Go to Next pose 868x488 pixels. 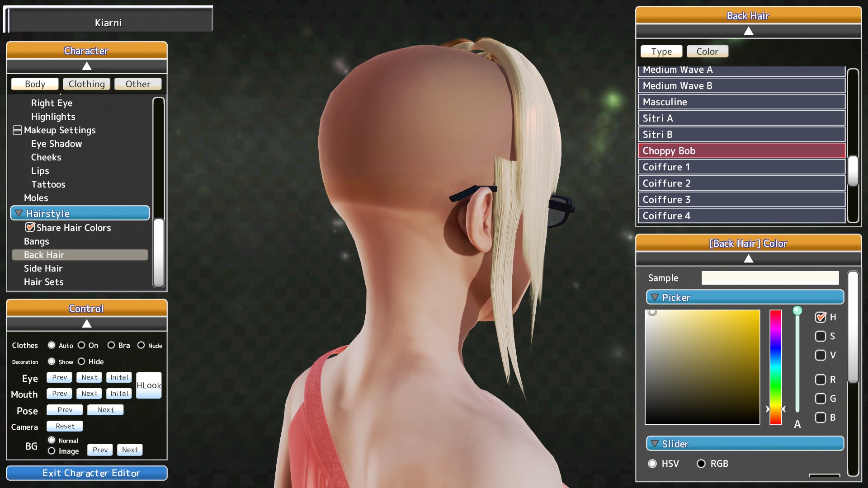pyautogui.click(x=105, y=410)
